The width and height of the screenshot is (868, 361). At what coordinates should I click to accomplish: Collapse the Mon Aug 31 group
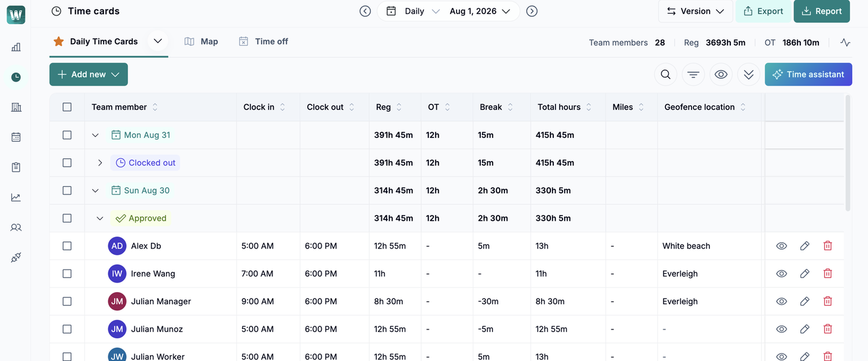click(95, 135)
